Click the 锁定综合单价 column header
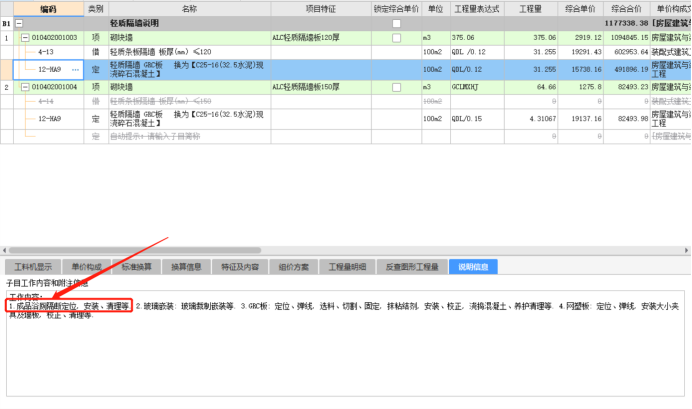This screenshot has width=692, height=409. pyautogui.click(x=396, y=9)
